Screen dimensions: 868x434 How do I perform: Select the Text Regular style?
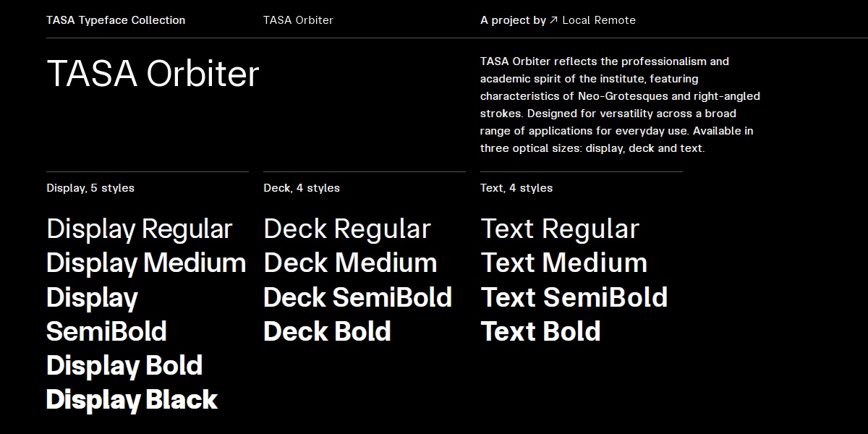(560, 229)
